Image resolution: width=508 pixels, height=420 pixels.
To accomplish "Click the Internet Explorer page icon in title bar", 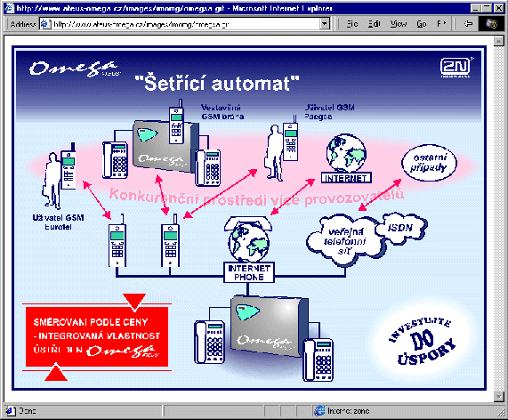I will [x=10, y=8].
